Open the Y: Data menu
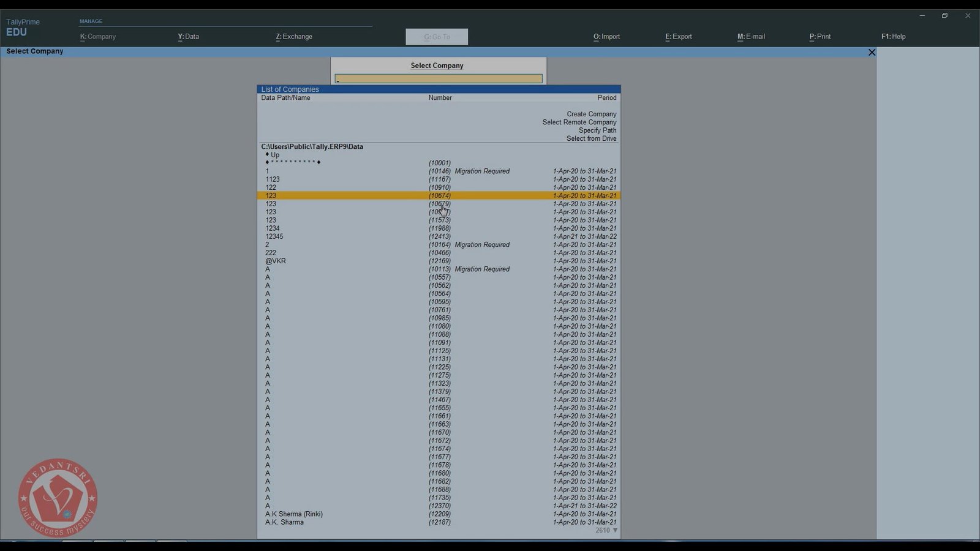The image size is (980, 551). (x=188, y=37)
